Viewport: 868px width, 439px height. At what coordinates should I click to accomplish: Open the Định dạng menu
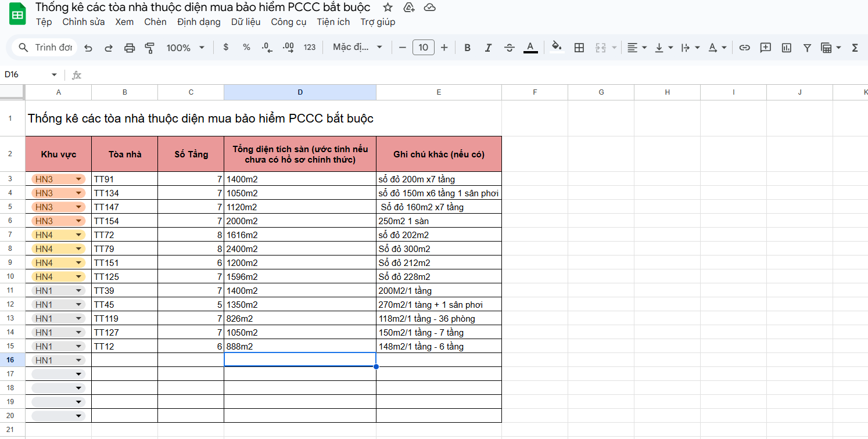tap(199, 22)
